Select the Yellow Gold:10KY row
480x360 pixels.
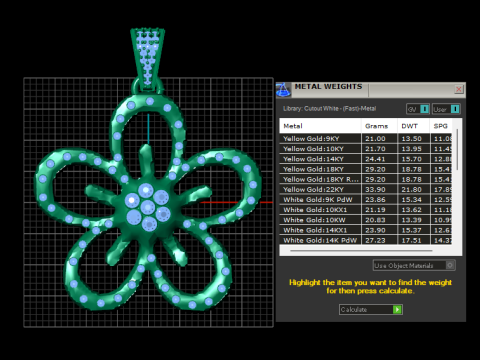[x=366, y=149]
